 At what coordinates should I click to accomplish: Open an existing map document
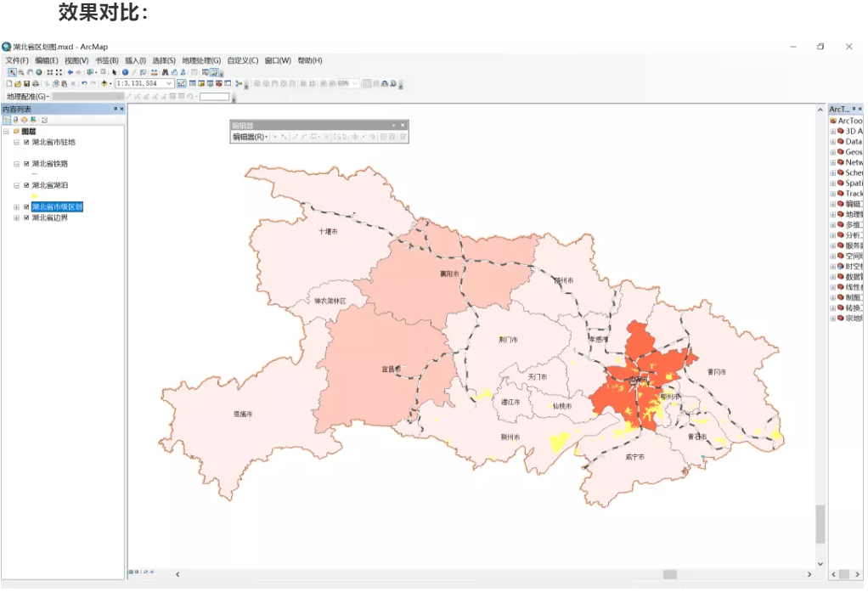click(18, 83)
